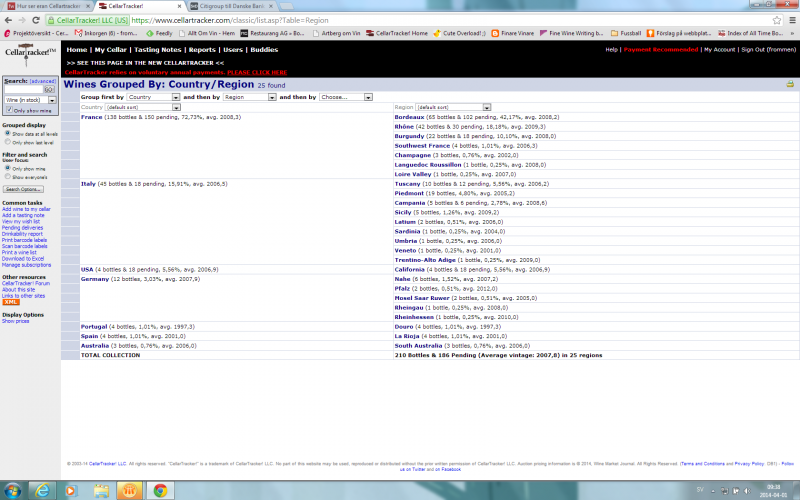Select Only show last level radio
The image size is (800, 500).
click(x=8, y=142)
